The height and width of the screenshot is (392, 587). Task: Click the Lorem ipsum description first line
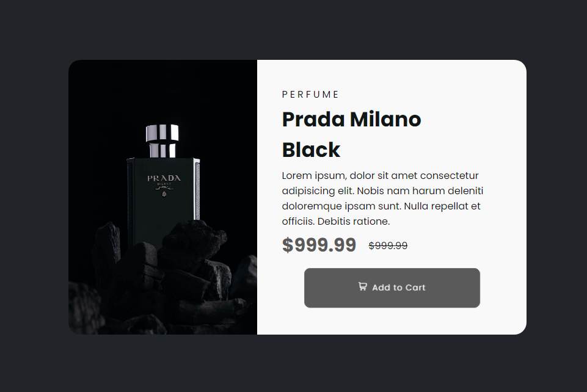[x=380, y=176]
